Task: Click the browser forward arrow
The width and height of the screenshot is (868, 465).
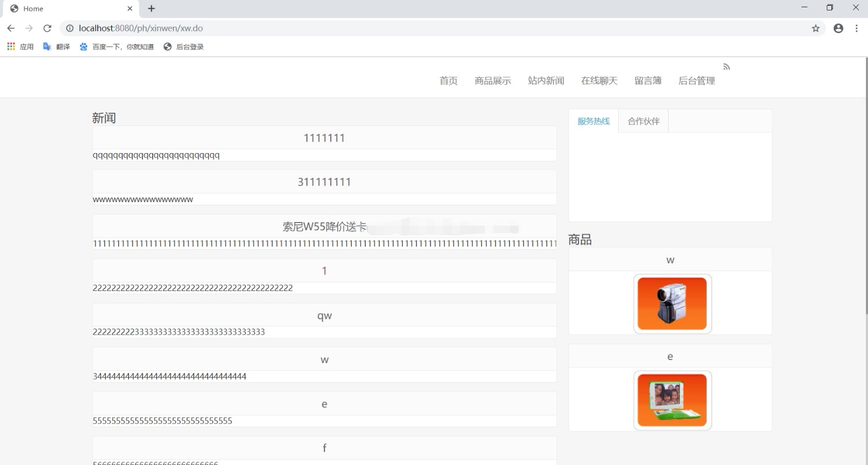Action: click(x=29, y=28)
